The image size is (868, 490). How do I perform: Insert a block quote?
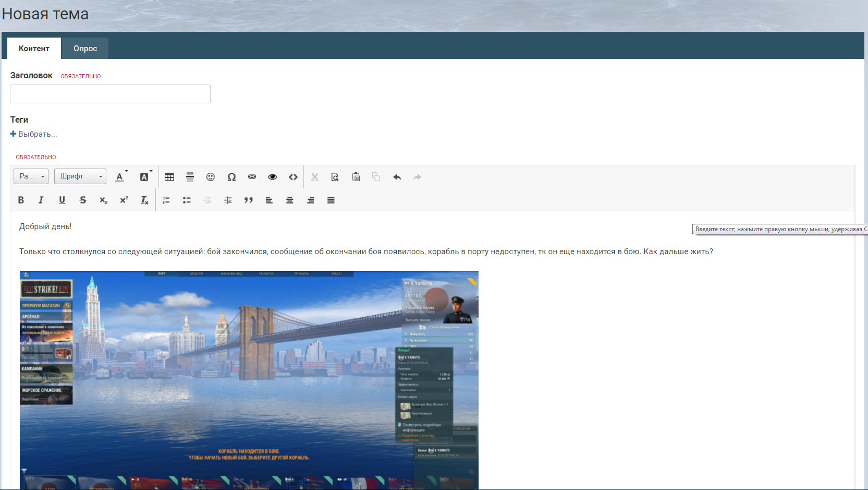(249, 200)
